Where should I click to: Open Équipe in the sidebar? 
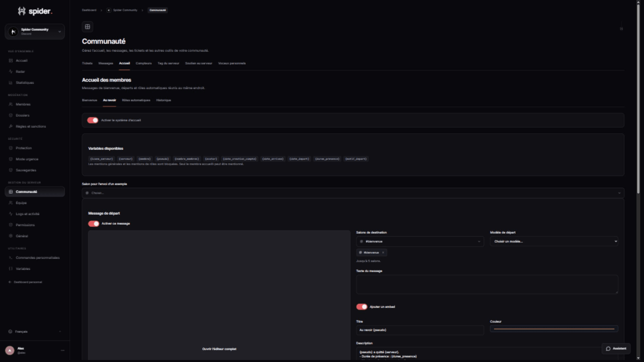point(35,203)
